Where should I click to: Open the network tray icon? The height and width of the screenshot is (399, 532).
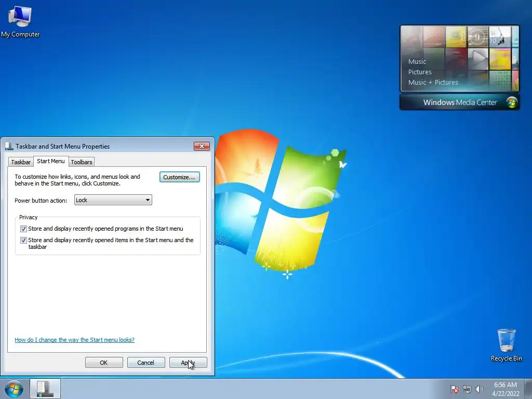click(467, 389)
